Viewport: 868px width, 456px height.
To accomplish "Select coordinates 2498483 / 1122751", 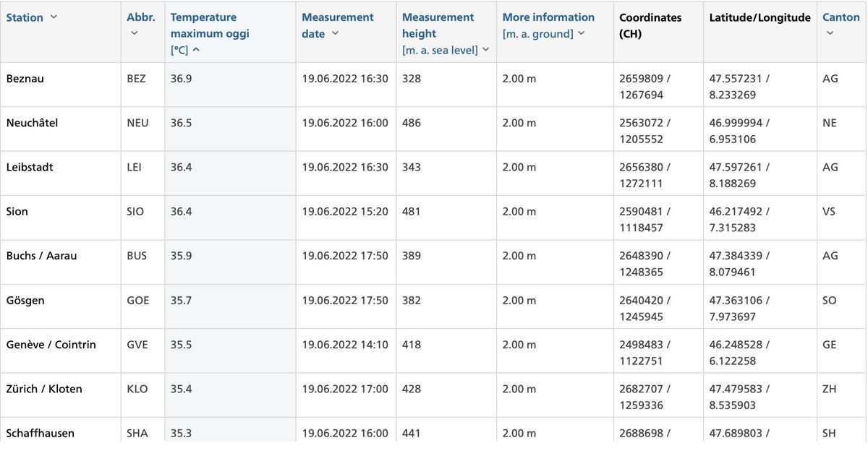I will point(644,352).
